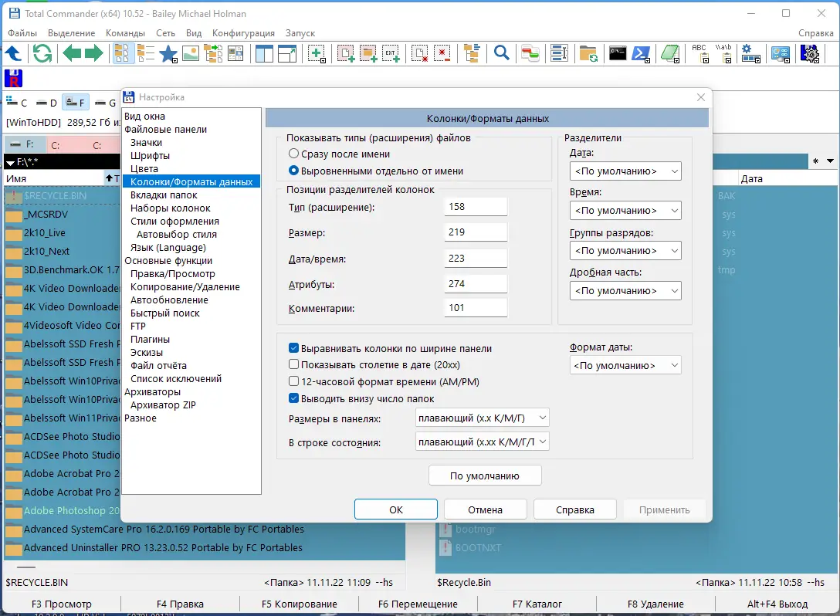
Task: Open favorites blue star icon
Action: [168, 53]
